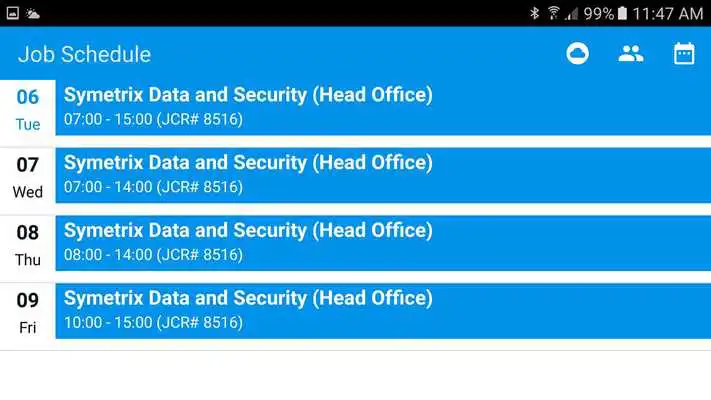This screenshot has width=711, height=400.
Task: Open the weather notification icon
Action: [x=33, y=14]
